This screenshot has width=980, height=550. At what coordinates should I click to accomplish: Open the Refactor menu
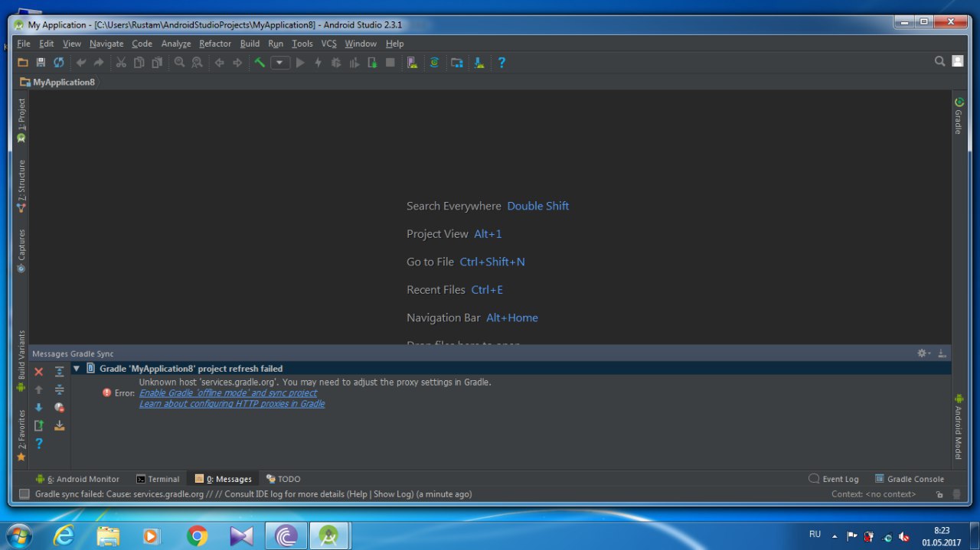pos(215,44)
